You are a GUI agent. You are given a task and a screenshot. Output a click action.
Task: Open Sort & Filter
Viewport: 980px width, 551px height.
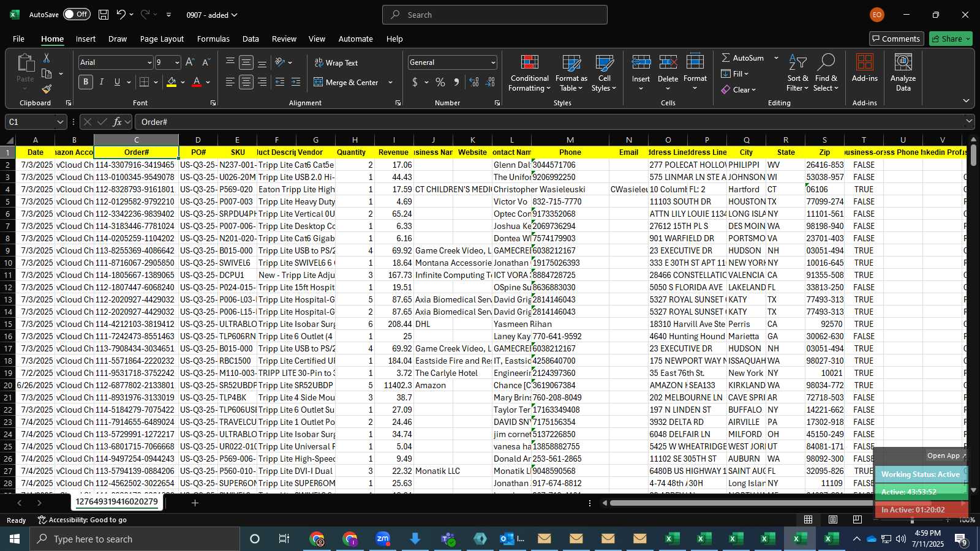pos(797,73)
